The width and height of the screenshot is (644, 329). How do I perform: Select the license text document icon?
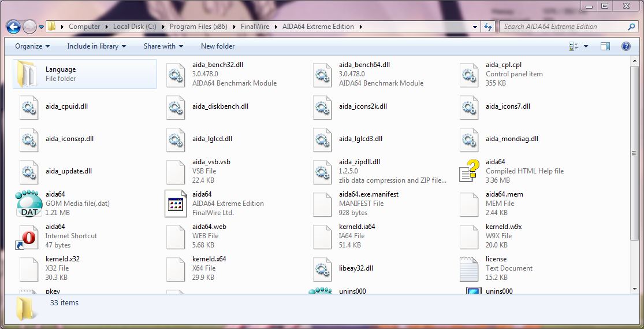tap(469, 269)
